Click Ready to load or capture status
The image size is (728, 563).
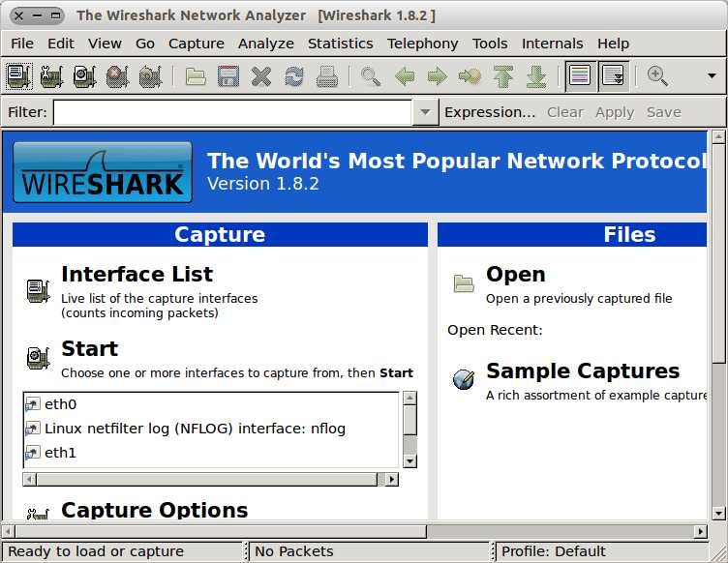96,551
